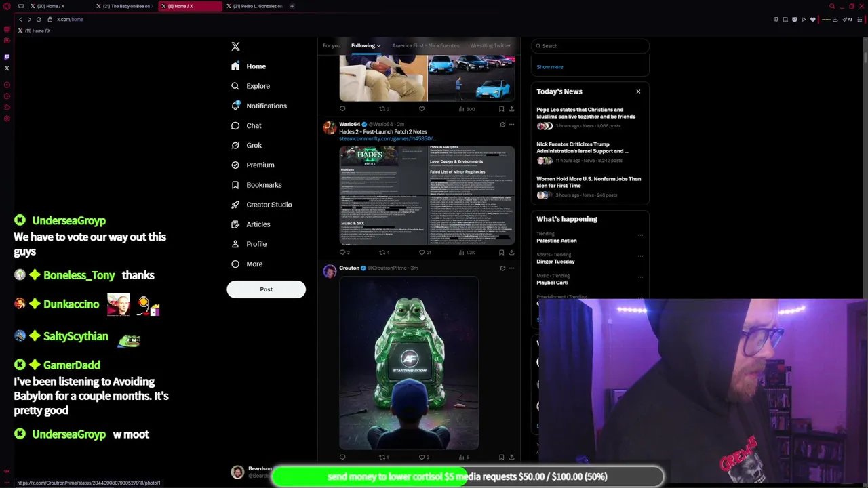This screenshot has width=868, height=488.
Task: View analytics on Wario64's post
Action: [x=466, y=252]
